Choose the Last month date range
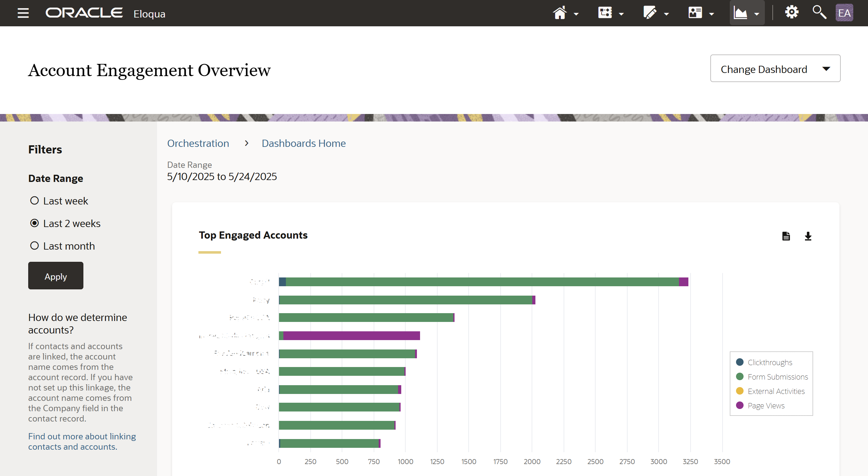The width and height of the screenshot is (868, 476). coord(34,246)
